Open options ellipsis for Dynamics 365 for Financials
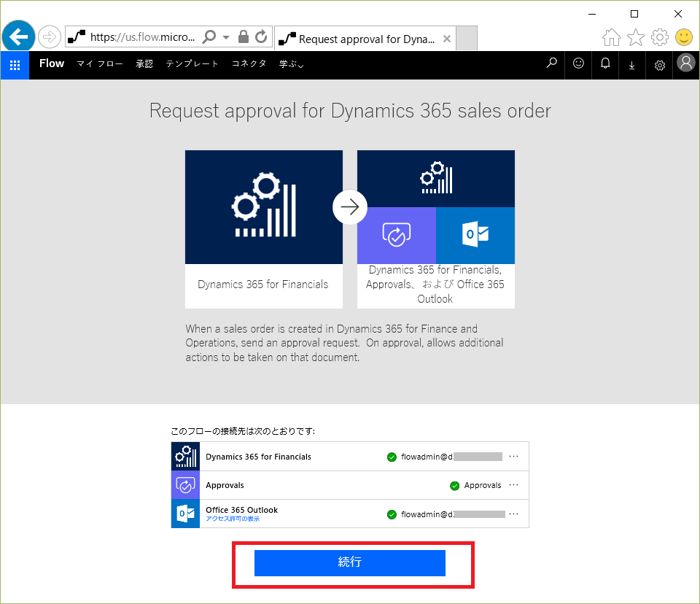Screen dimensions: 700x604 pyautogui.click(x=514, y=457)
